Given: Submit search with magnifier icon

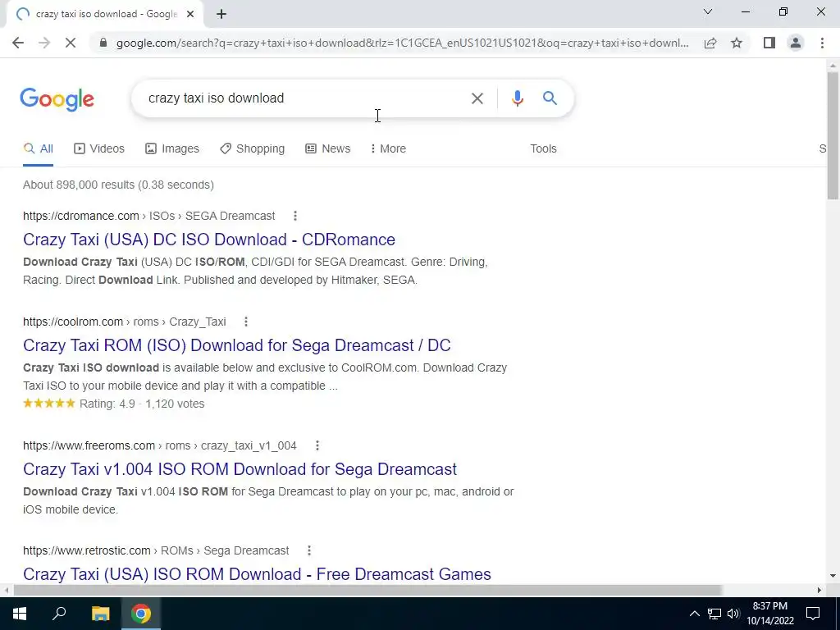Looking at the screenshot, I should (x=550, y=98).
